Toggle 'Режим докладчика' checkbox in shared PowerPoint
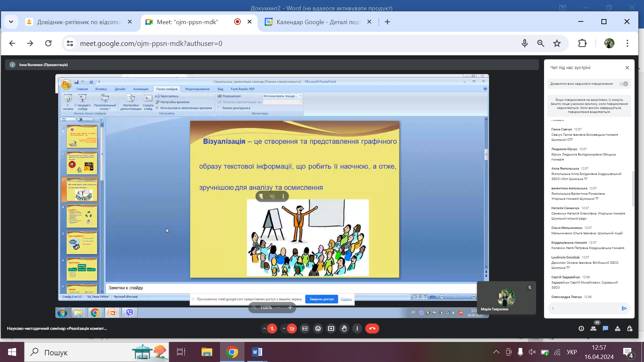This screenshot has width=644, height=362. pos(219,108)
